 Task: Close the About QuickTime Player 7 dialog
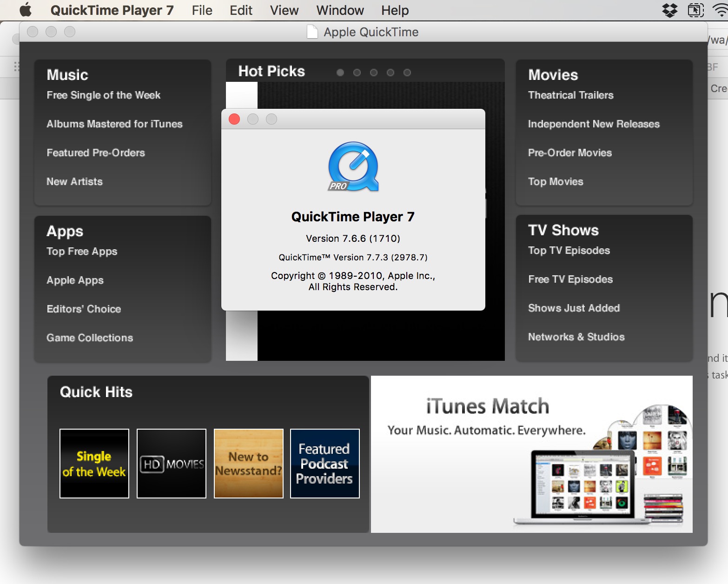point(234,119)
